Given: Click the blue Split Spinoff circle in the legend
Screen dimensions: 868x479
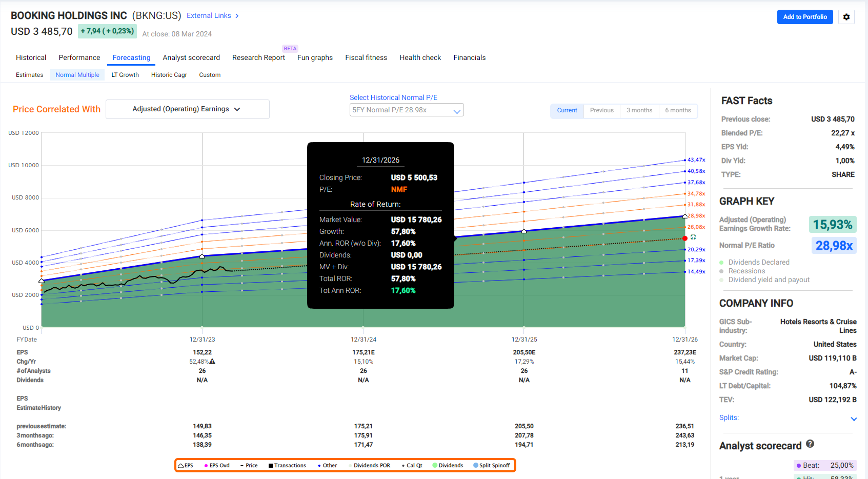Looking at the screenshot, I should (476, 466).
